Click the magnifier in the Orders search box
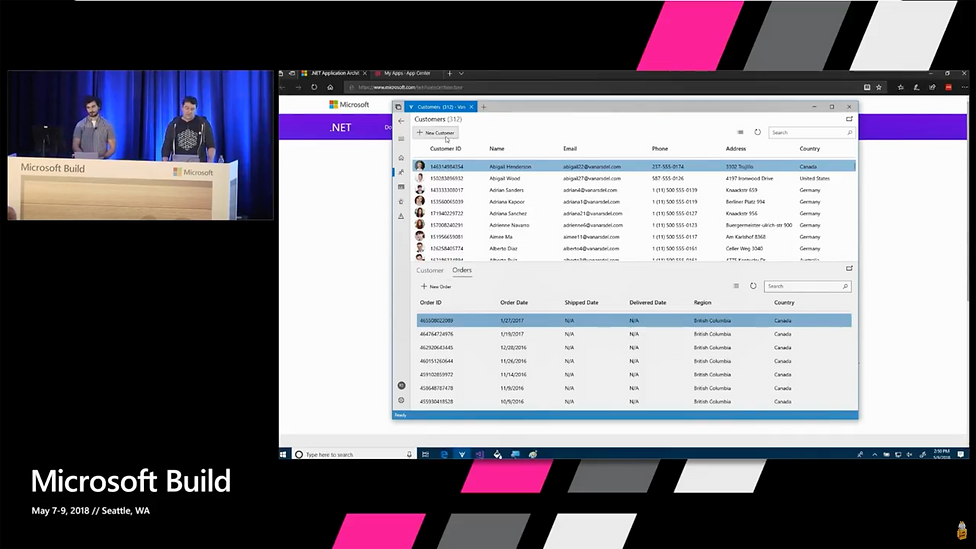The width and height of the screenshot is (976, 549). pyautogui.click(x=845, y=286)
